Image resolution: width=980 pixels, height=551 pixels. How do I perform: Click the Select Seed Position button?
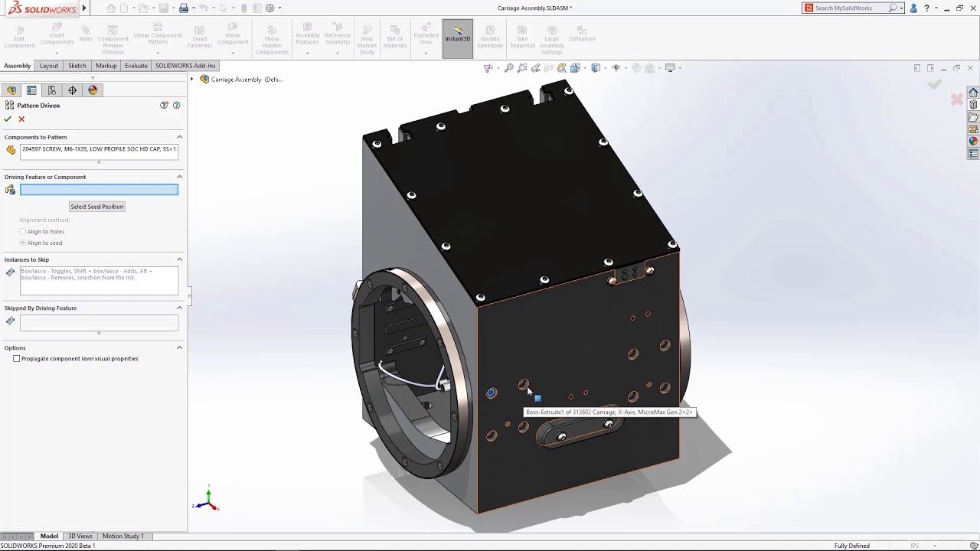pyautogui.click(x=96, y=207)
